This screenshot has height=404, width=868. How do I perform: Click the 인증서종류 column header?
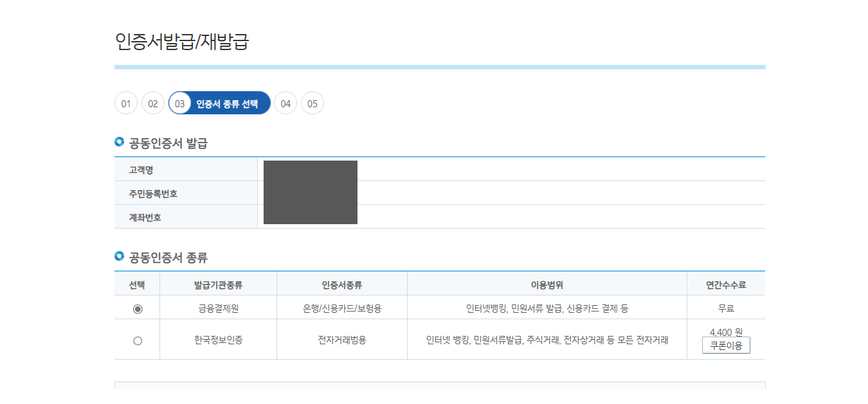click(x=342, y=285)
